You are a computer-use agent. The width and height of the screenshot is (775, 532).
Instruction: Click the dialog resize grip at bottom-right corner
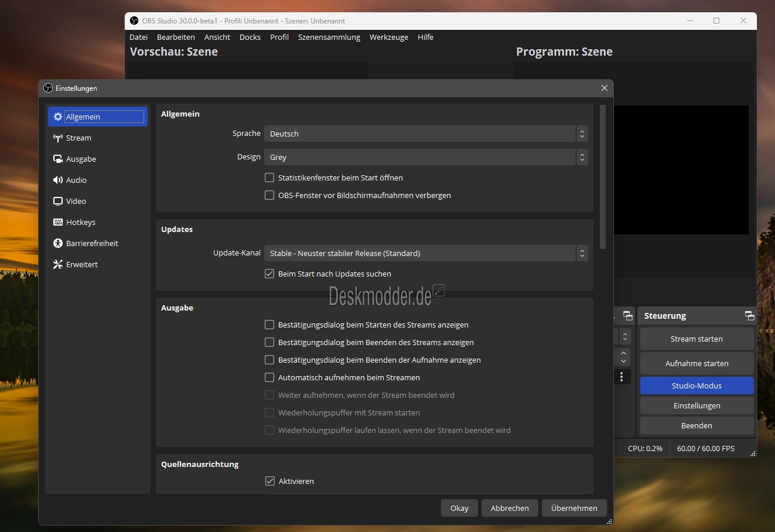(x=609, y=521)
